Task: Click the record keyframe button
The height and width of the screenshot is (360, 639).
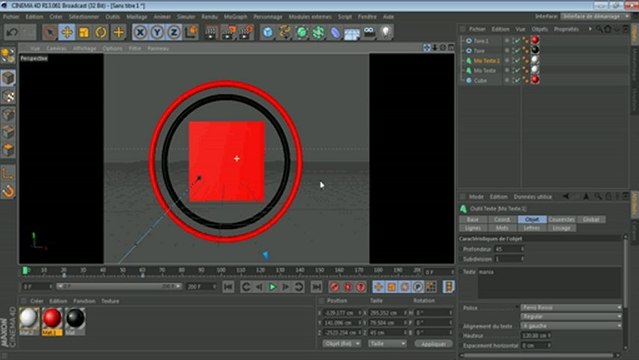Action: pyautogui.click(x=334, y=287)
